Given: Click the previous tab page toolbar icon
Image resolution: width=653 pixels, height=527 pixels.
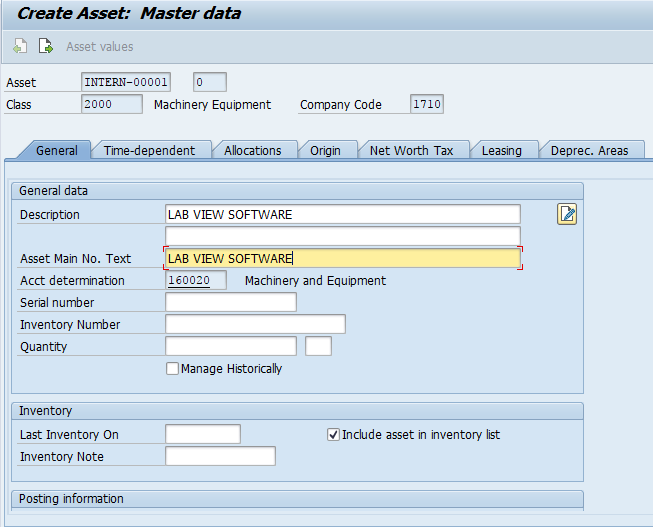Looking at the screenshot, I should 20,46.
